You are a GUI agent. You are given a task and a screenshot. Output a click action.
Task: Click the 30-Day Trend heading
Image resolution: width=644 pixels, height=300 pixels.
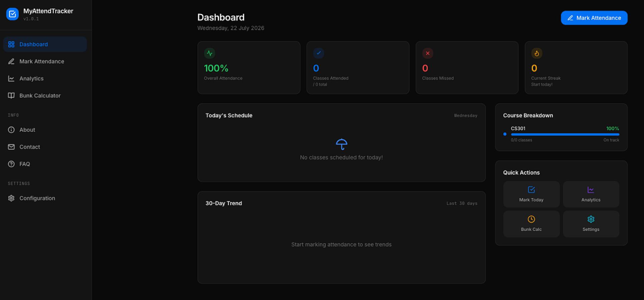pyautogui.click(x=224, y=203)
